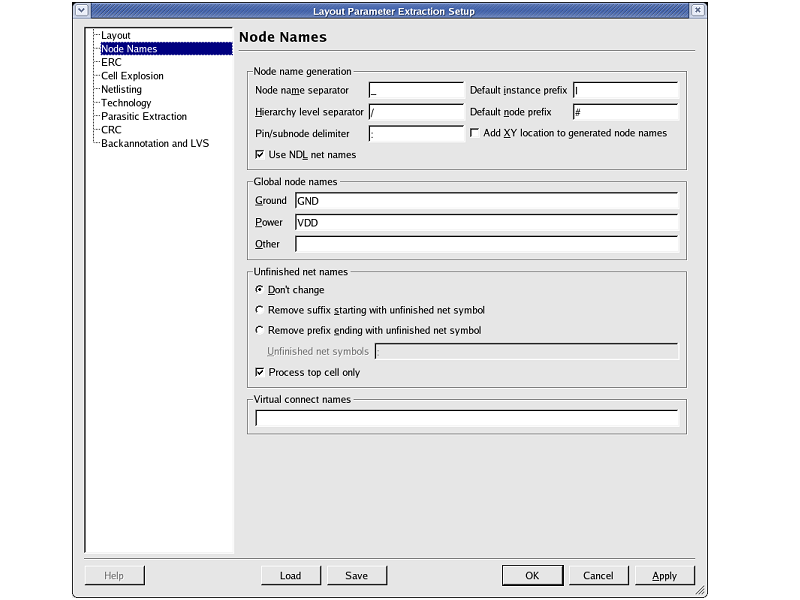Uncheck Process top cell only

coord(260,372)
